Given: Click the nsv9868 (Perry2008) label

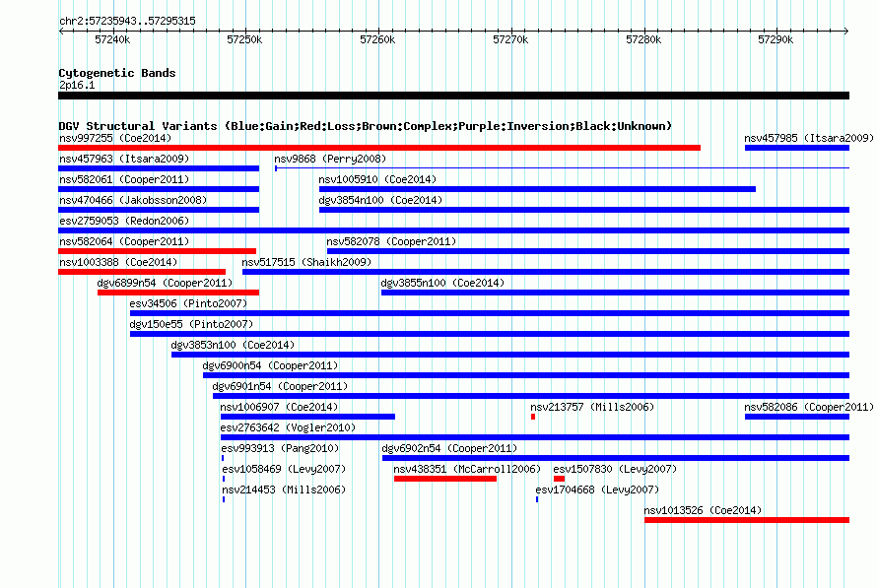Looking at the screenshot, I should coord(330,159).
